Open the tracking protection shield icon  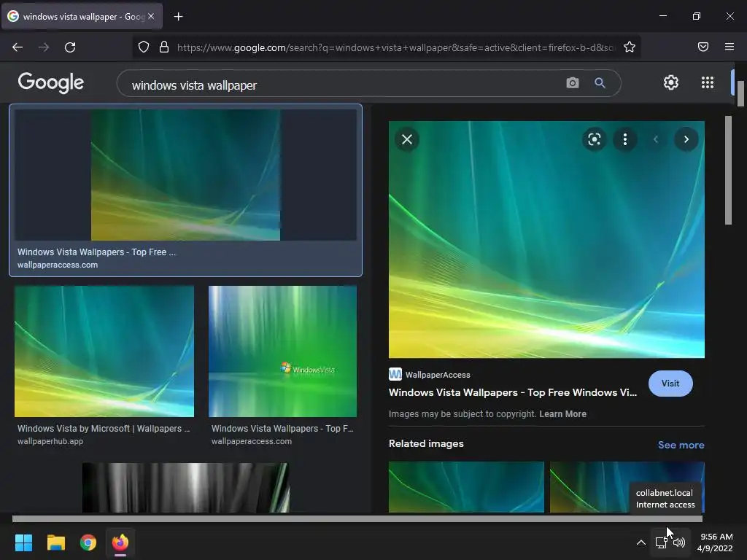coord(144,47)
